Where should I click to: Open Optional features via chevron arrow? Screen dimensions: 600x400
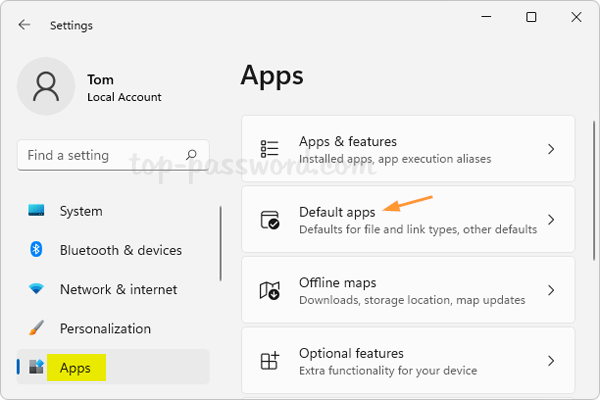pyautogui.click(x=551, y=361)
